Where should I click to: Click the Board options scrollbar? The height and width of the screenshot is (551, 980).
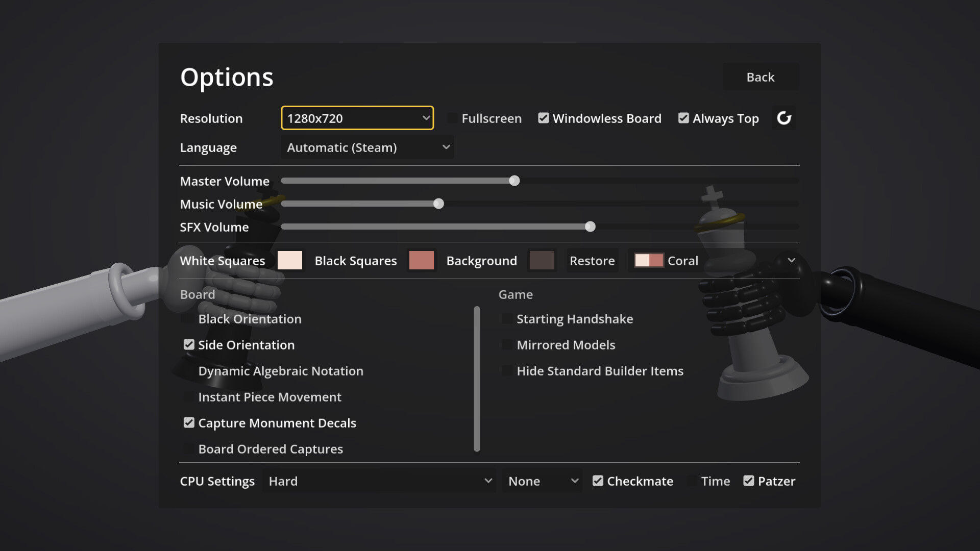[x=477, y=379]
